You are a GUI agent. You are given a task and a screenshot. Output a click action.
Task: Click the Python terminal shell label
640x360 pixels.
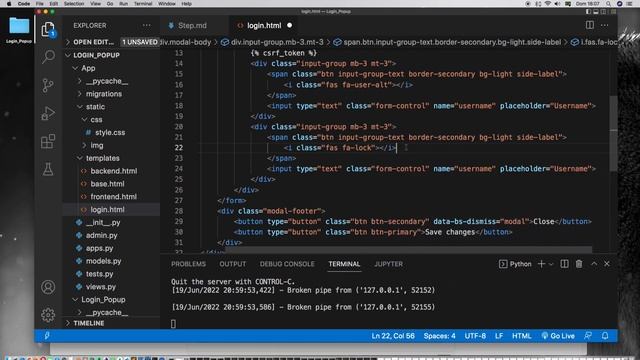515,264
